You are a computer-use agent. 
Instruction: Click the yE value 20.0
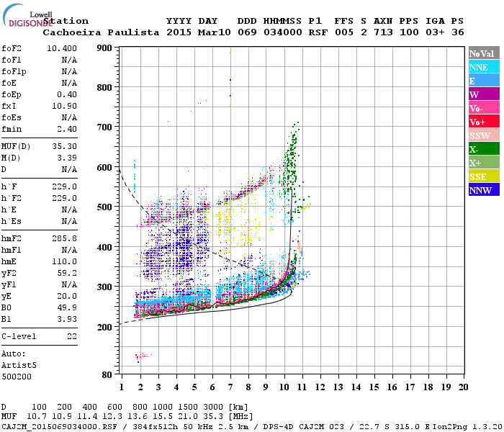(67, 296)
